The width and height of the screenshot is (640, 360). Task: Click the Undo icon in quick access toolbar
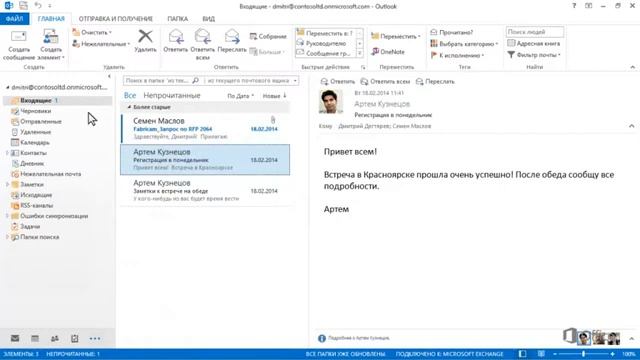38,6
